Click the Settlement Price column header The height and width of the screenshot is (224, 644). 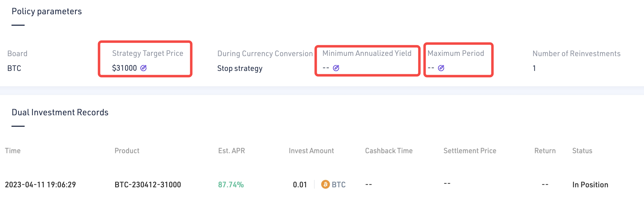tap(470, 151)
